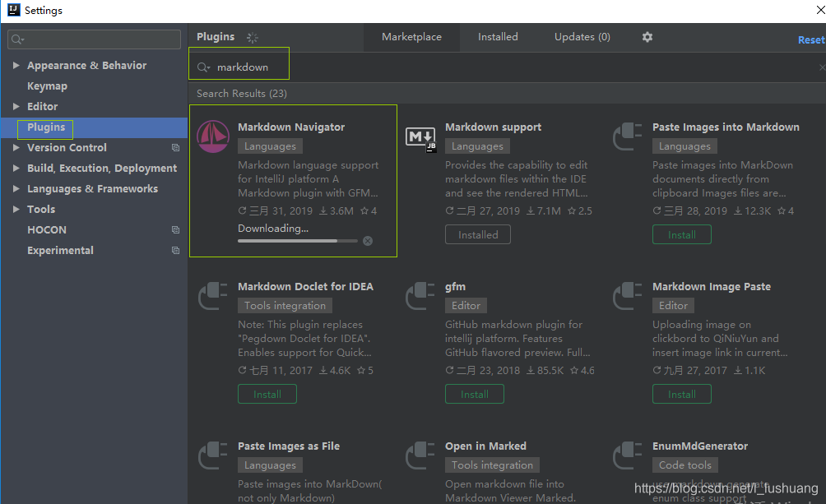Open the EnumMdGenerator plugin title
Screen dimensions: 826x504
(700, 446)
